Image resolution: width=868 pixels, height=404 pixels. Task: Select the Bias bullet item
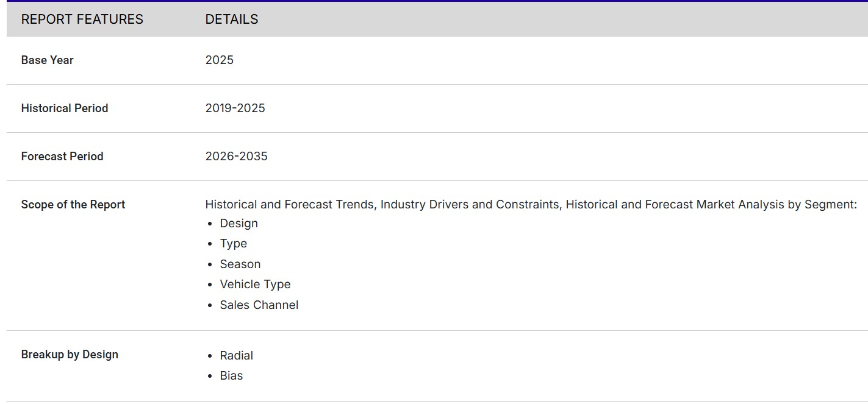tap(231, 375)
